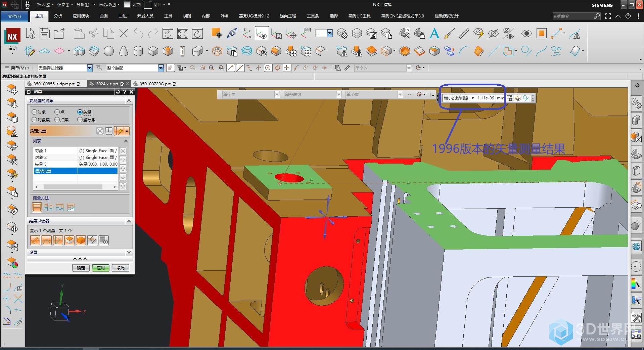This screenshot has width=644, height=350.
Task: Click the 确定 button
Action: pos(81,268)
